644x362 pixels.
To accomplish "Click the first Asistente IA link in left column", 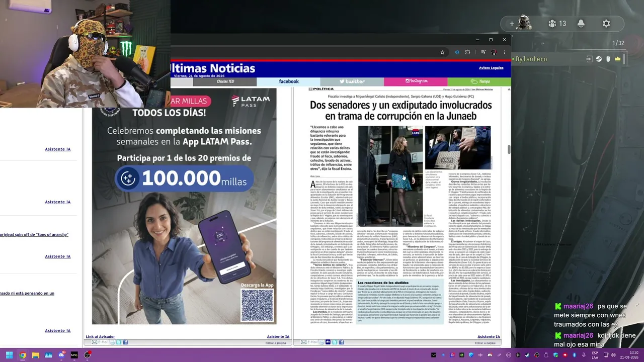I will [57, 149].
